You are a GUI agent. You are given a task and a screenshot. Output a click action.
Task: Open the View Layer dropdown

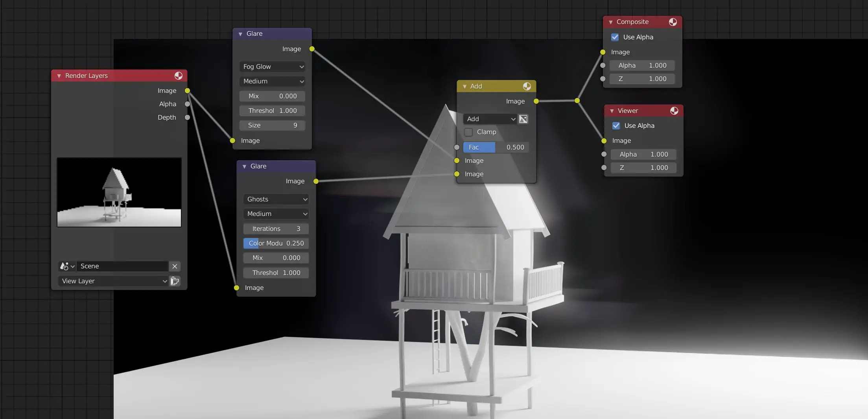[114, 281]
